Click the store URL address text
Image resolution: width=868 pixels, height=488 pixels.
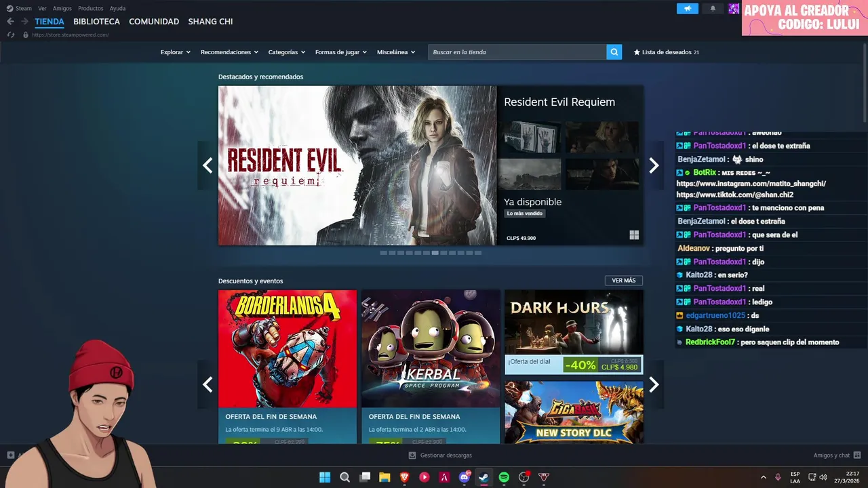pos(70,35)
